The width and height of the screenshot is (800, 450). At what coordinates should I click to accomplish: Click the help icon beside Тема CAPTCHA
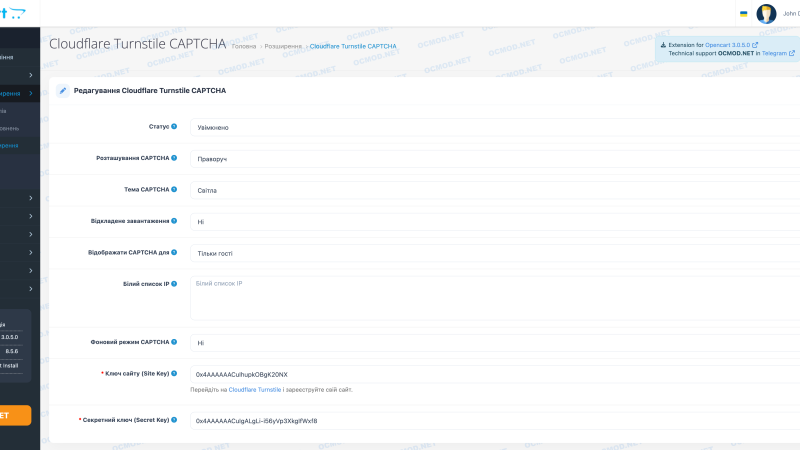click(x=174, y=189)
